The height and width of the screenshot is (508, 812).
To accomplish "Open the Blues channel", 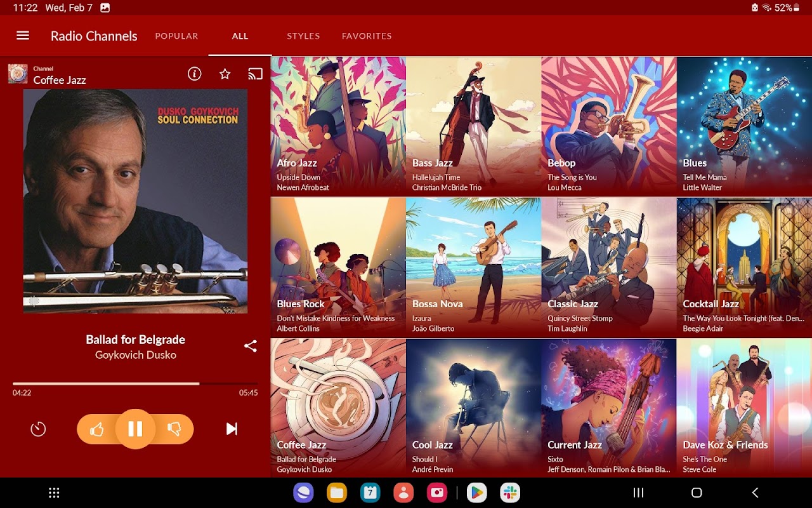I will click(744, 126).
